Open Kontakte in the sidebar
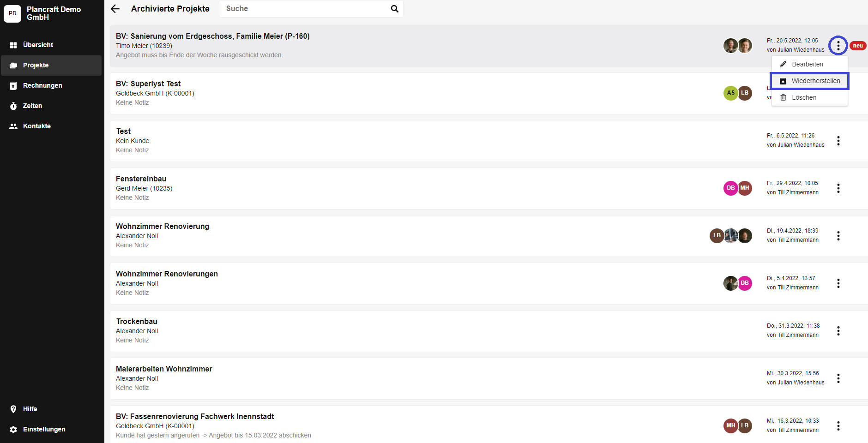Screen dimensions: 868x443 point(51,126)
